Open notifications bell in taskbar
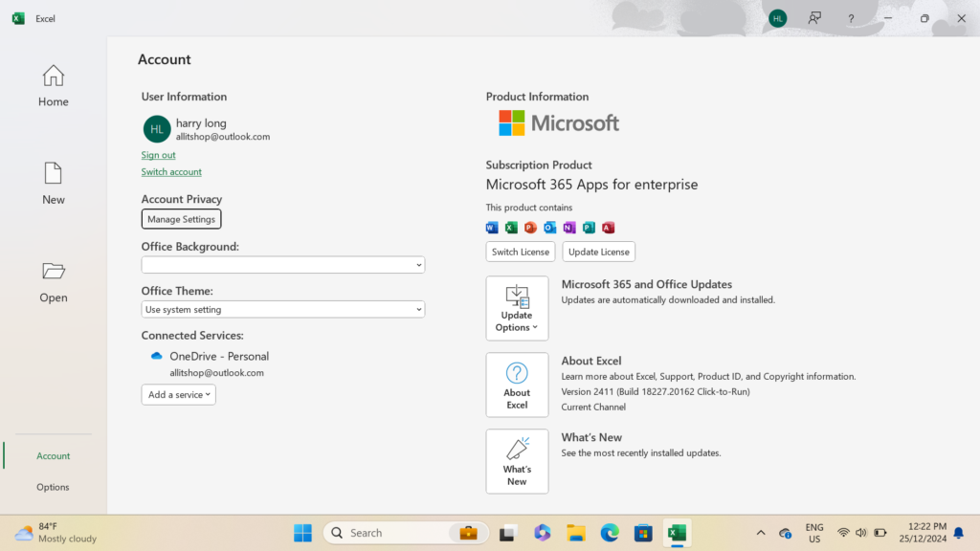 959,533
